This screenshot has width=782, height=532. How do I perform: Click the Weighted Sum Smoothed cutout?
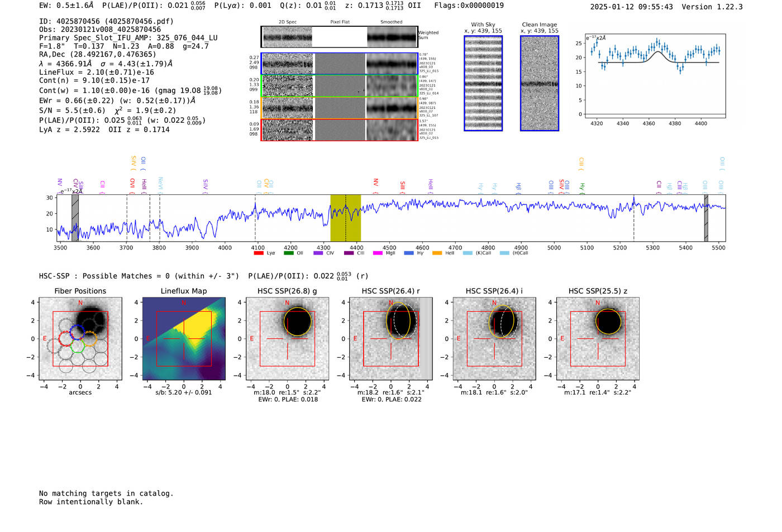(x=392, y=37)
